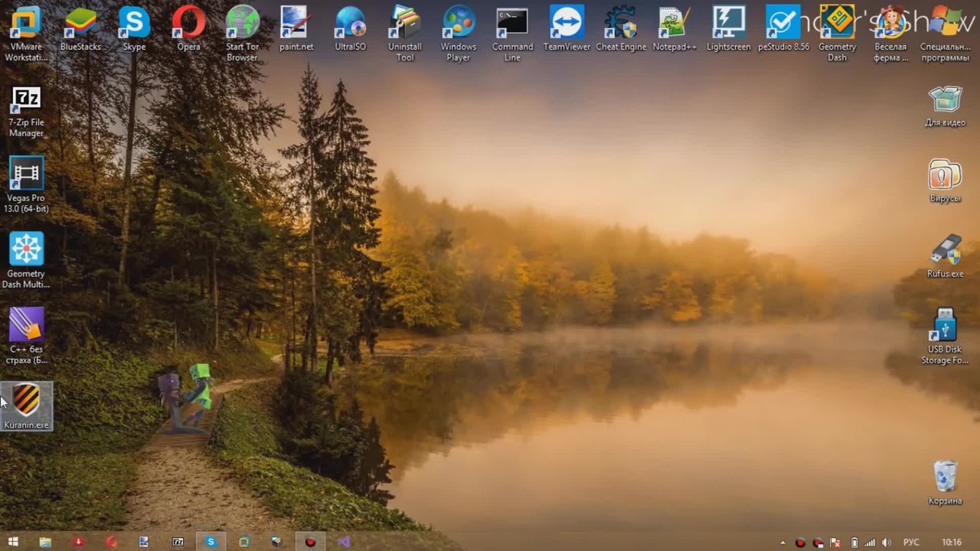Open the Вирусы folder icon

pyautogui.click(x=945, y=181)
